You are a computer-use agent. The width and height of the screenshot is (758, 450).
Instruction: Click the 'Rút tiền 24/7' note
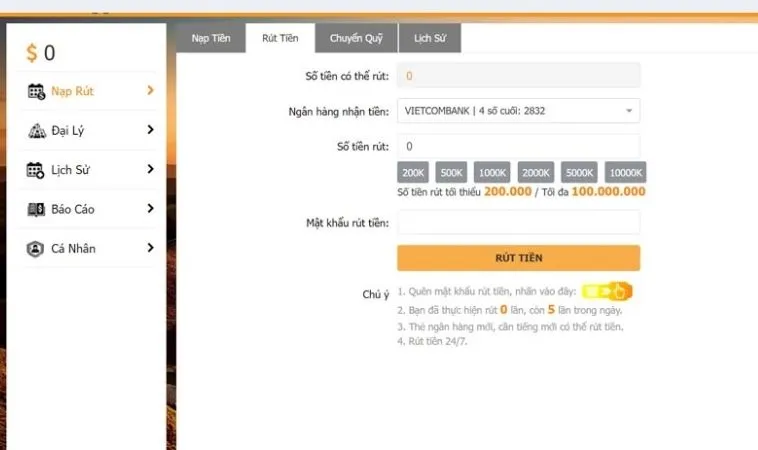pyautogui.click(x=432, y=341)
